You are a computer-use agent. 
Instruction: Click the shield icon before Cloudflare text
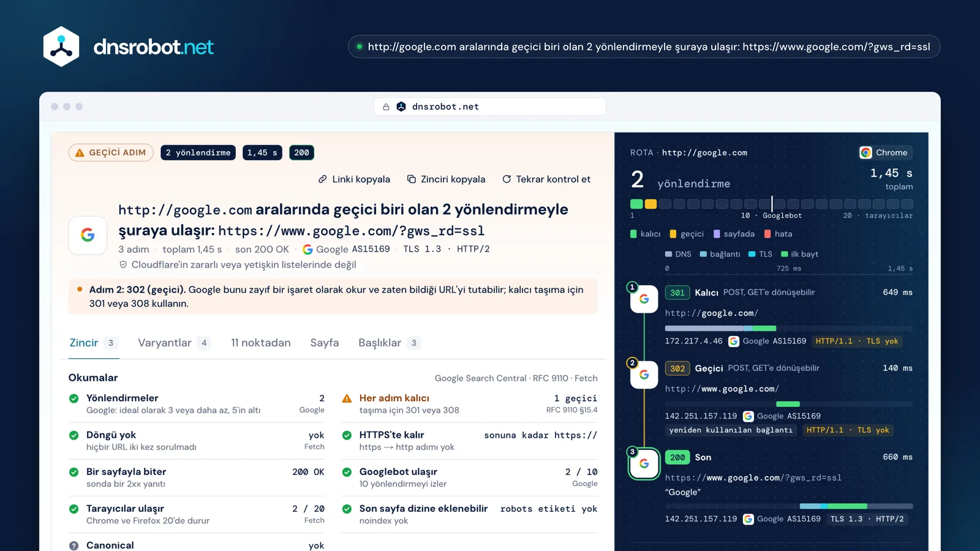[123, 264]
